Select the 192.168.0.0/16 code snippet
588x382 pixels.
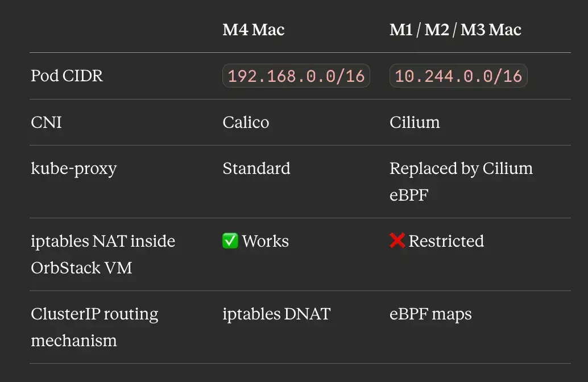click(x=296, y=76)
